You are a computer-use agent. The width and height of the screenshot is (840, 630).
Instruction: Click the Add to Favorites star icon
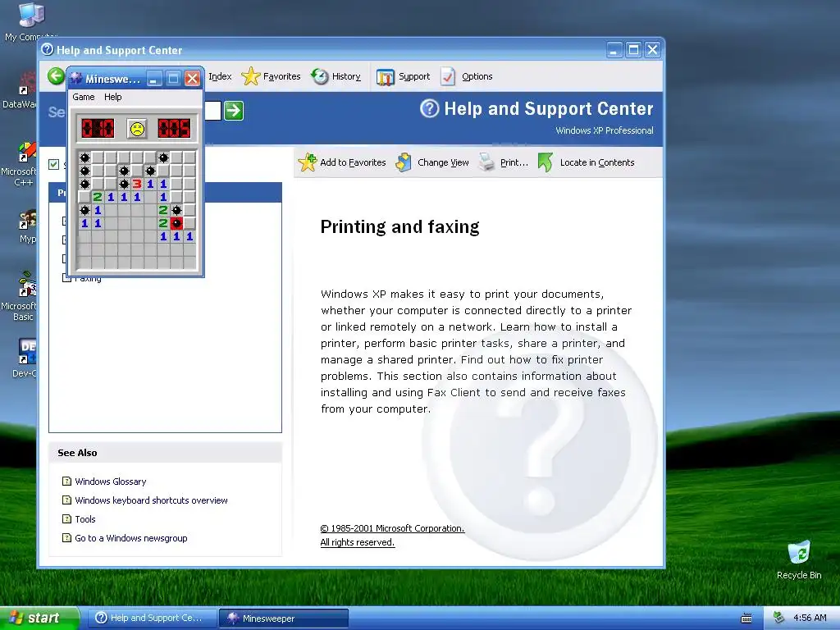308,162
